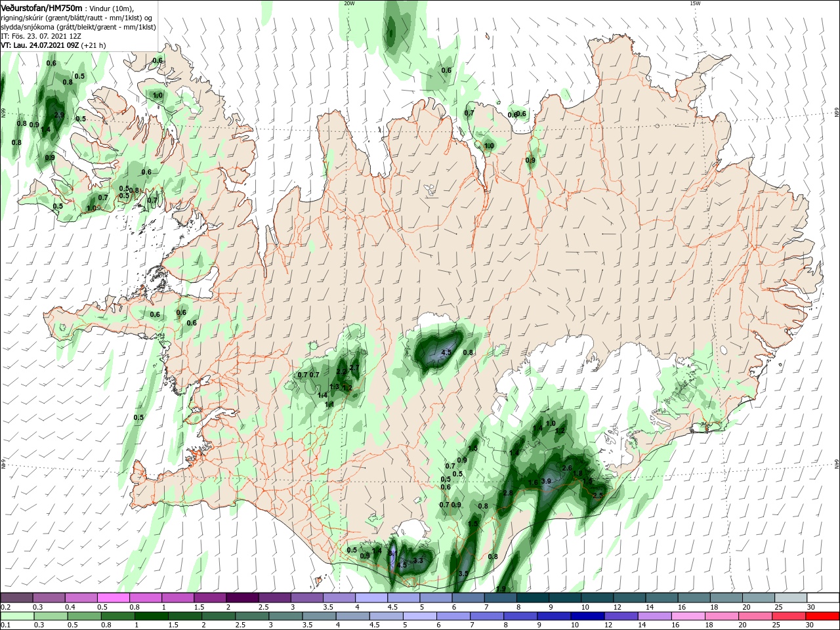Click the Veðurstofan/HM750m title text

tap(41, 7)
